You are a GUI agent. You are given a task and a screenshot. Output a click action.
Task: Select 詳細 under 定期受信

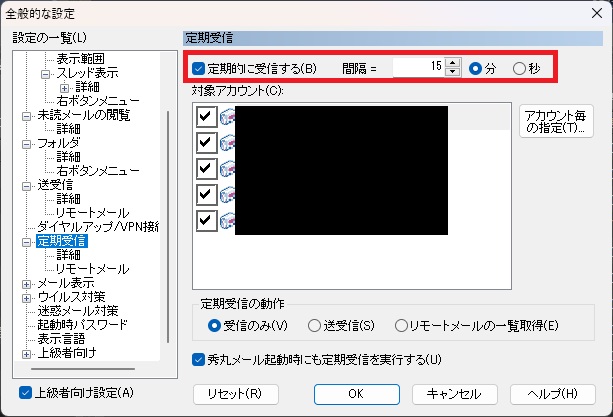68,255
